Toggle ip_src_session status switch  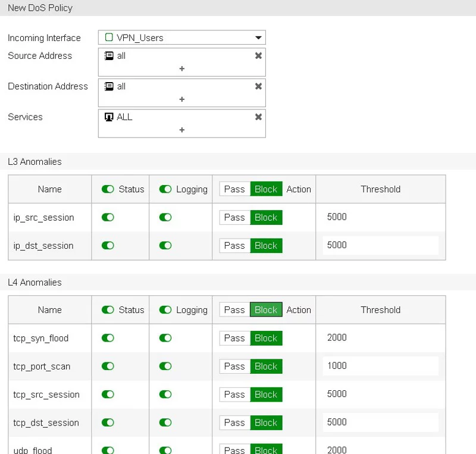tap(108, 217)
